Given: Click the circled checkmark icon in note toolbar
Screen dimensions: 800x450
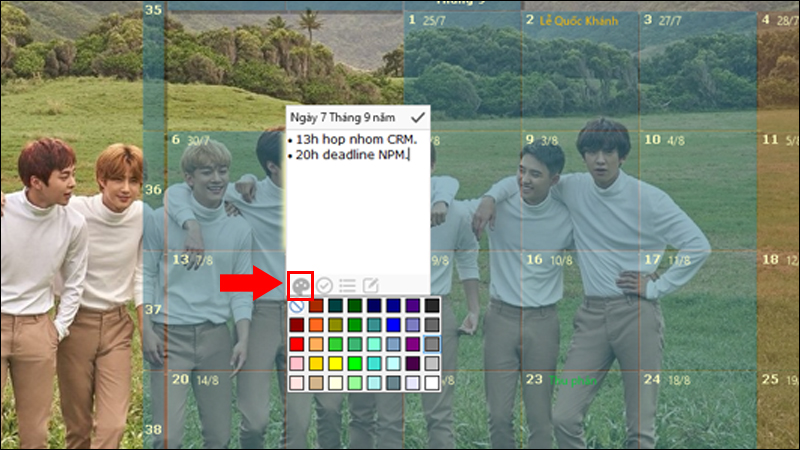Looking at the screenshot, I should (x=325, y=285).
